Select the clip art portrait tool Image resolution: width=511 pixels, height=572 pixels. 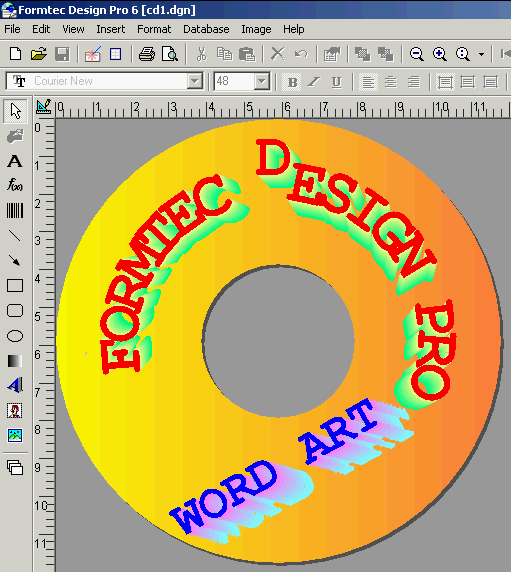coord(15,410)
